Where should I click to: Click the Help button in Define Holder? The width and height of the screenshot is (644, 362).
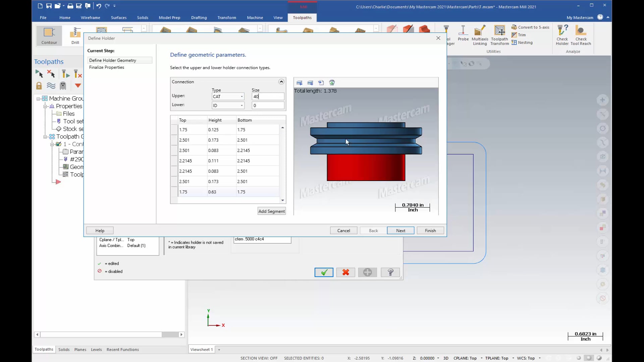(x=100, y=231)
